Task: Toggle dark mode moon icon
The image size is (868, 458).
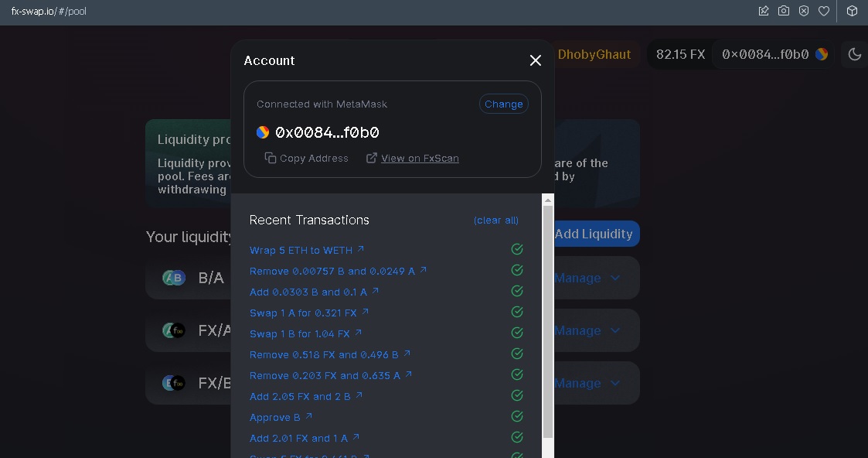Action: point(855,54)
